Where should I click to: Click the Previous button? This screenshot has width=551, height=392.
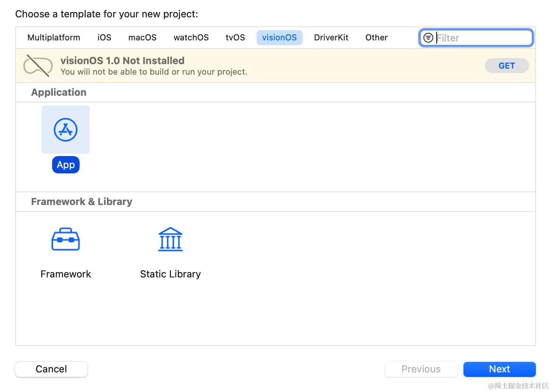(421, 369)
